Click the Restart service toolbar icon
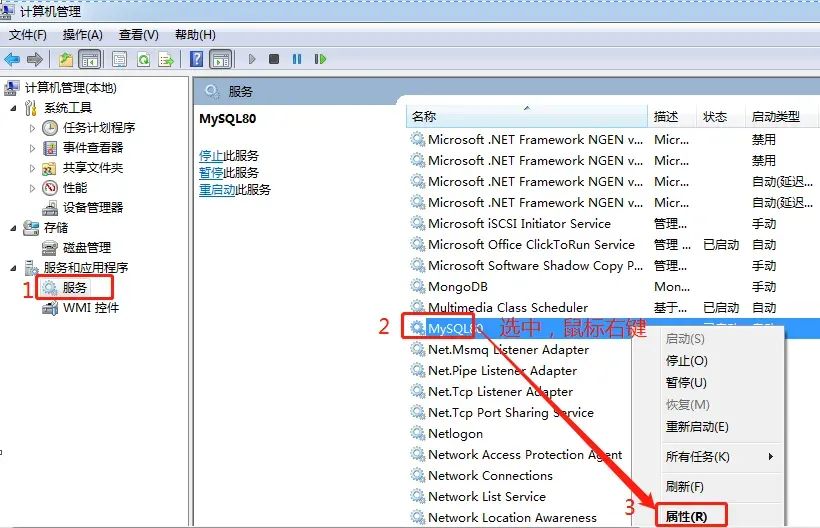The height and width of the screenshot is (528, 820). point(320,59)
